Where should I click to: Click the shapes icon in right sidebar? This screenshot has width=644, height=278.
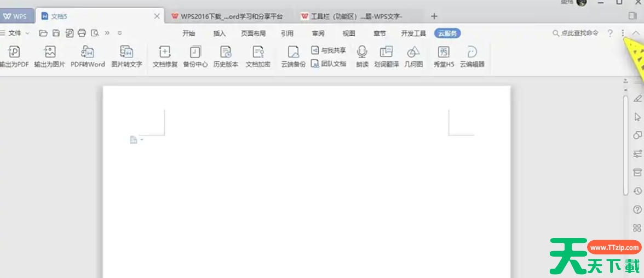pyautogui.click(x=637, y=135)
